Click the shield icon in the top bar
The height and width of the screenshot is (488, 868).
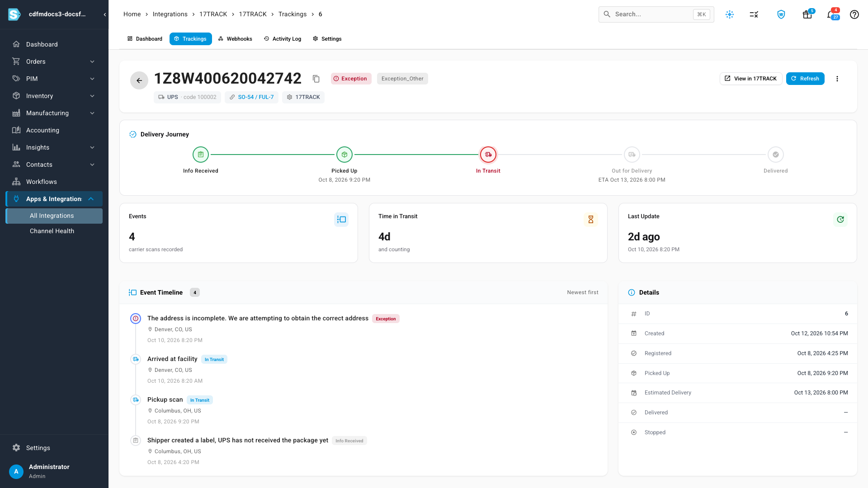coord(781,14)
